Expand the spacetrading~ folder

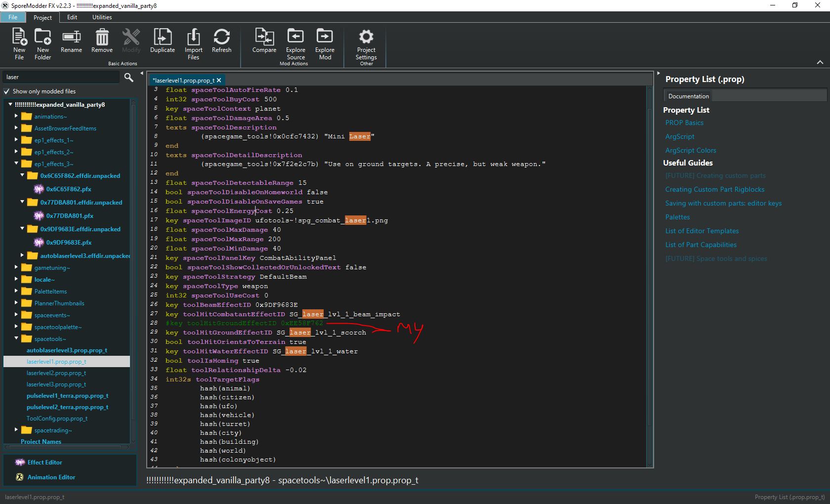tap(16, 430)
